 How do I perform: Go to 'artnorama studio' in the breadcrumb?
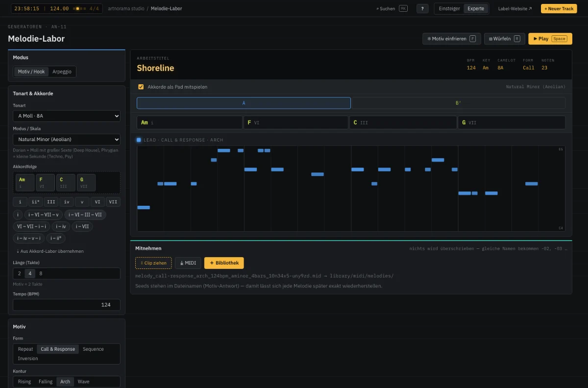tap(125, 8)
